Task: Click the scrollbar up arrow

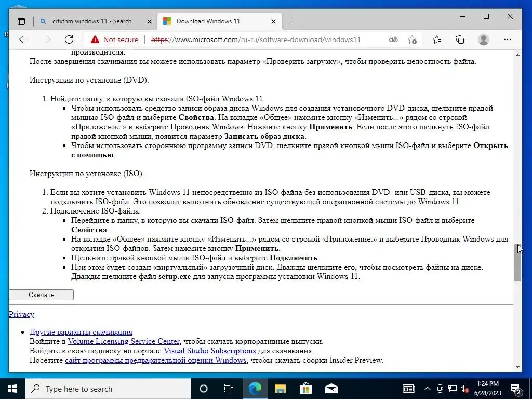Action: [x=518, y=55]
